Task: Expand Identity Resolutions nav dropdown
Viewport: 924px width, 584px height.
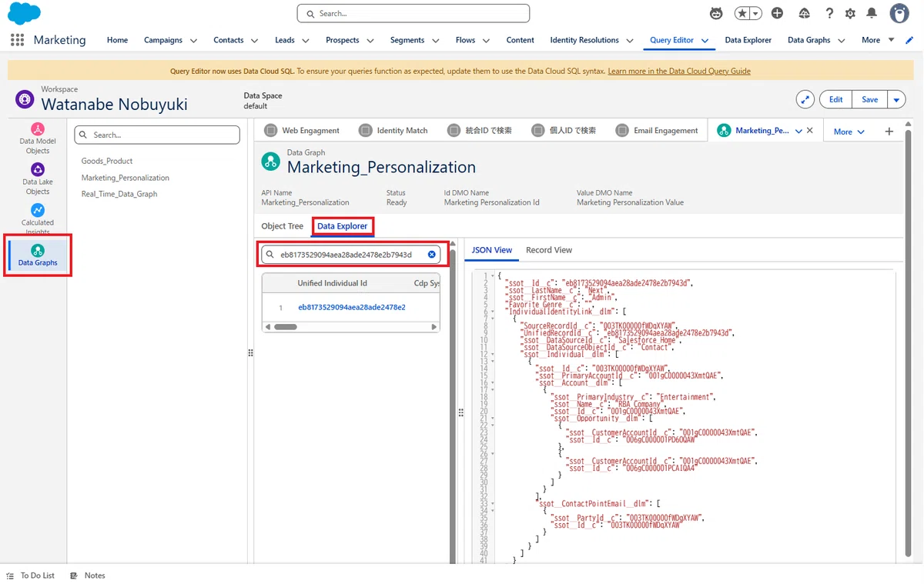Action: pos(630,41)
